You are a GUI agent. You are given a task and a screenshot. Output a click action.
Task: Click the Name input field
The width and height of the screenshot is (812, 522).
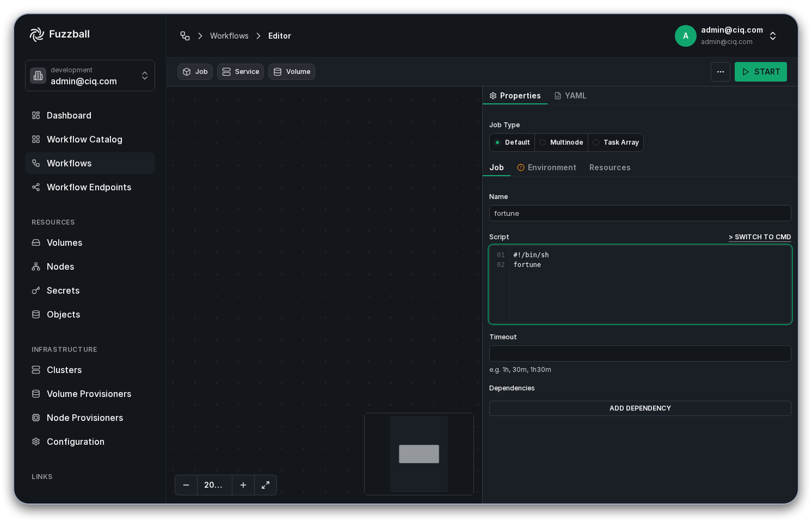point(640,213)
